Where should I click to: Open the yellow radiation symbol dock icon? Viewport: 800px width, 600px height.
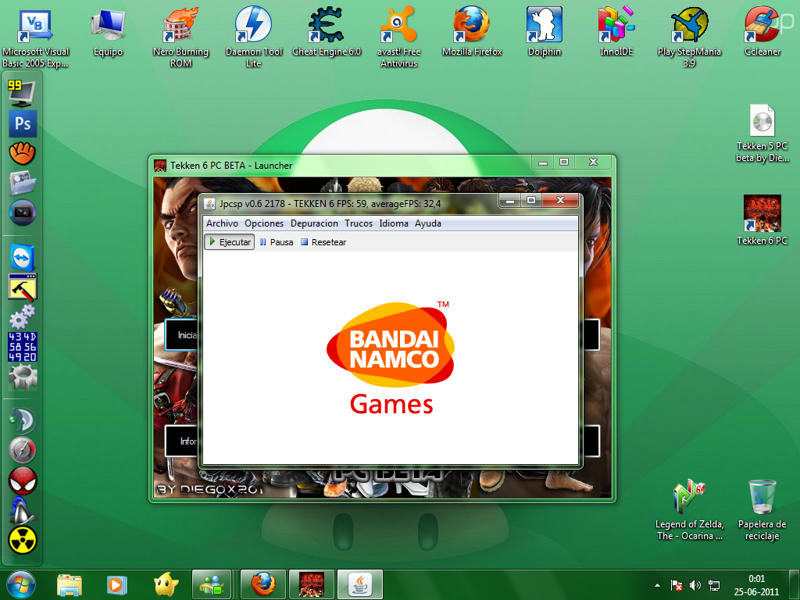tap(22, 540)
